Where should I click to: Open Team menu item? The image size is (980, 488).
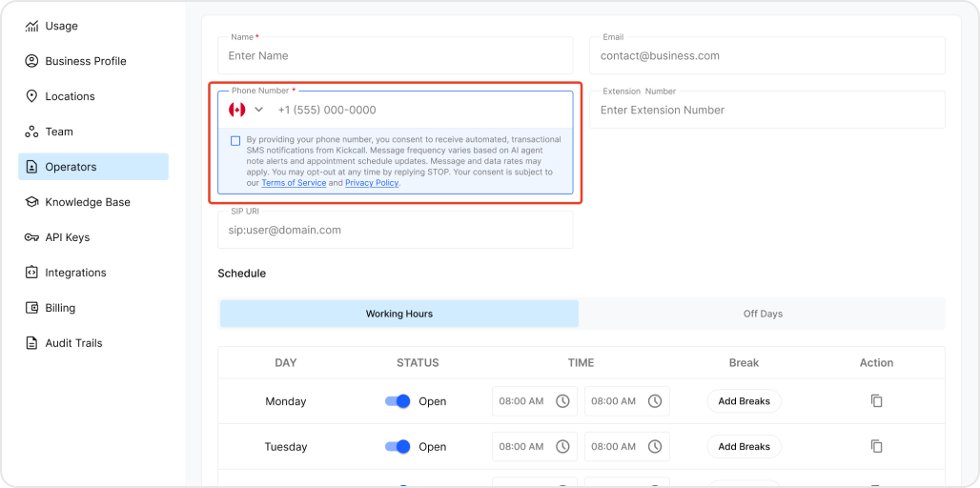coord(93,132)
